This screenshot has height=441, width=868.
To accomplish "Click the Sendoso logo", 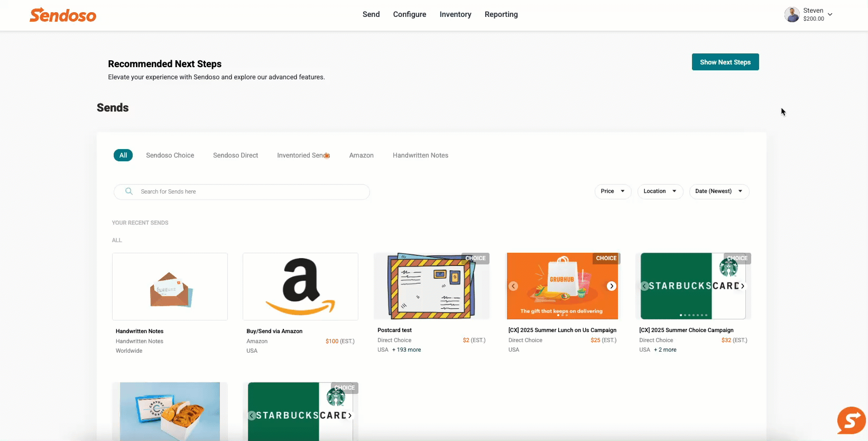I will coord(63,15).
